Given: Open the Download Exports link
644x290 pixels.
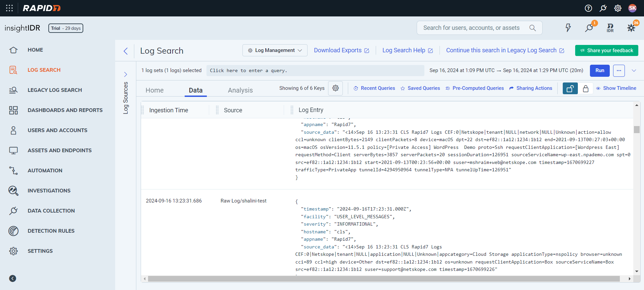Looking at the screenshot, I should tap(341, 50).
